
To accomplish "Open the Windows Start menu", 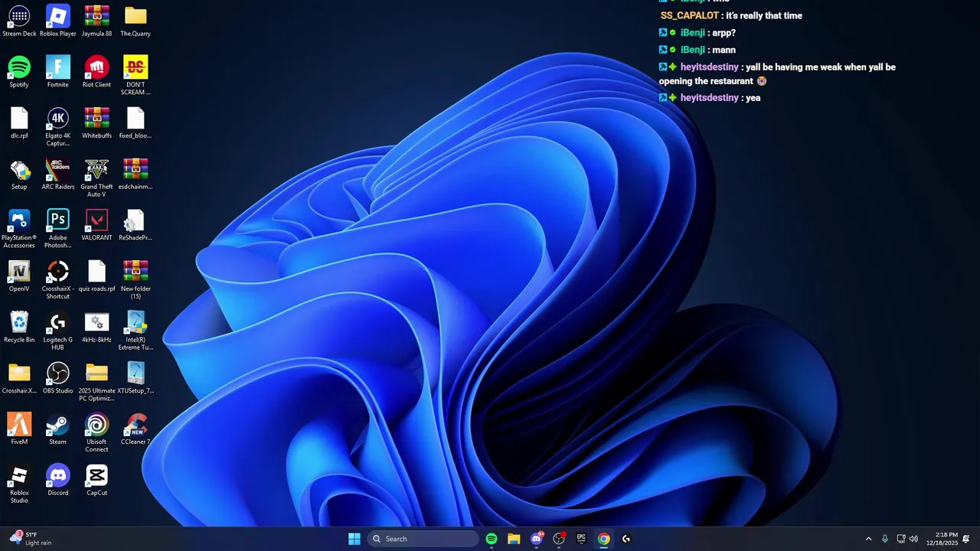I will pyautogui.click(x=354, y=539).
